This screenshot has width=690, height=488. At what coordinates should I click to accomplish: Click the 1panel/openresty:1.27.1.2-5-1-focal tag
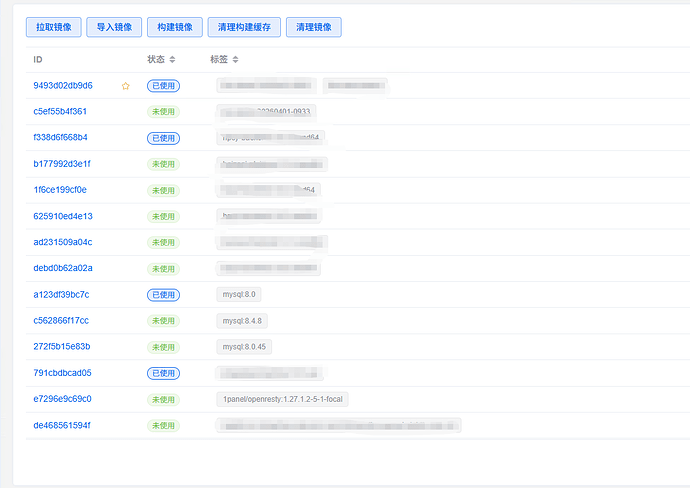[x=283, y=399]
